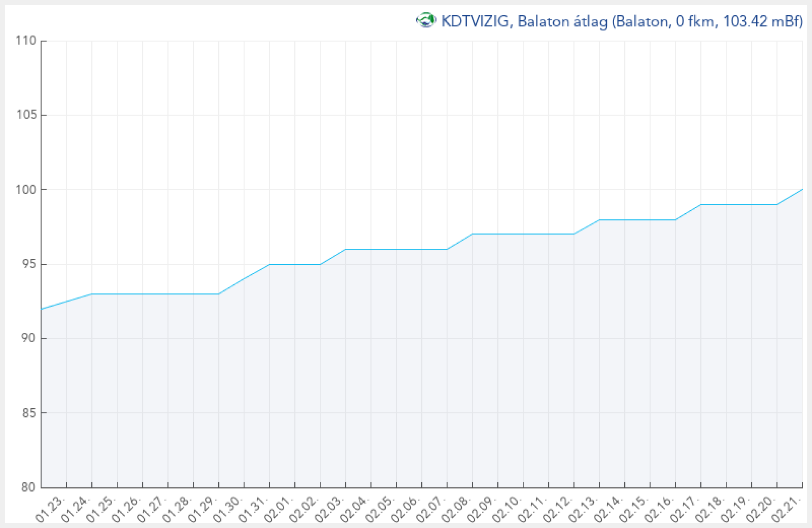Click the x-axis date label 01.31.
This screenshot has height=528, width=812.
pyautogui.click(x=253, y=509)
